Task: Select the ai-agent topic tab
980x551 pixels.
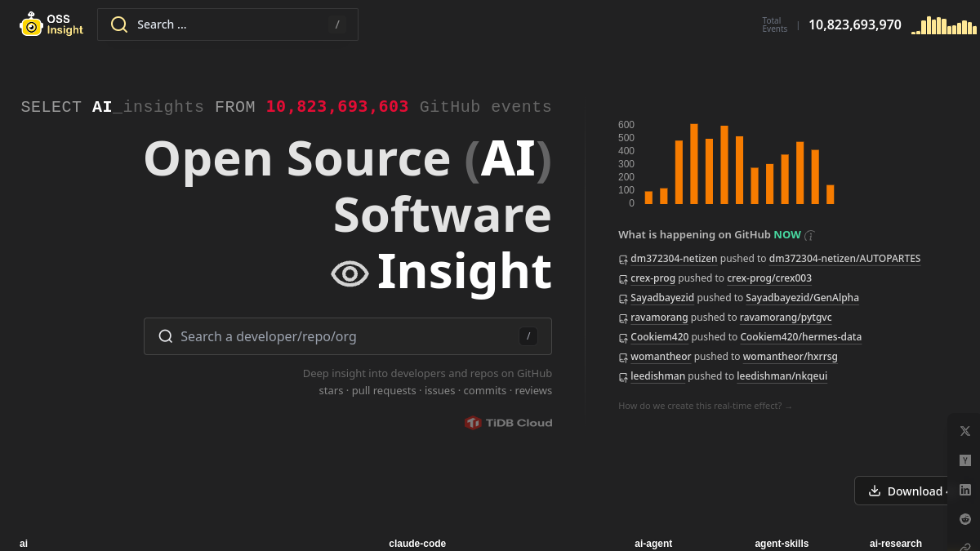Action: [x=653, y=544]
